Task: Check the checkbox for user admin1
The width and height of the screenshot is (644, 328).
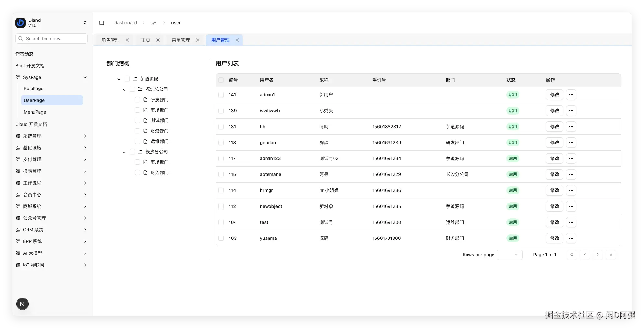Action: pos(221,95)
